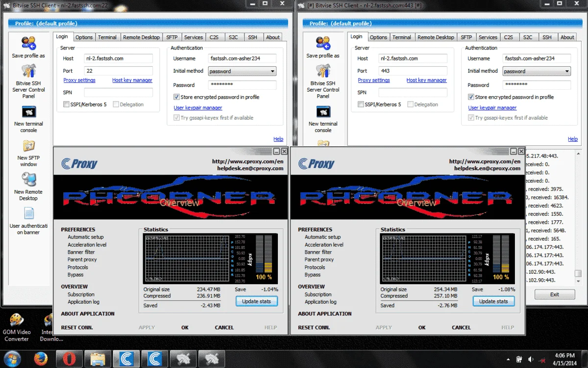
Task: Click the Port field containing 443
Action: [413, 71]
